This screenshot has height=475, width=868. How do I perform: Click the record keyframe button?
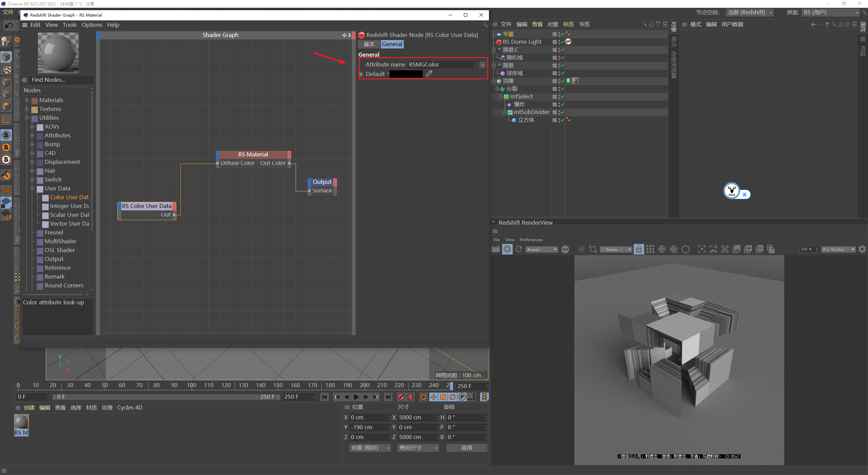(401, 397)
